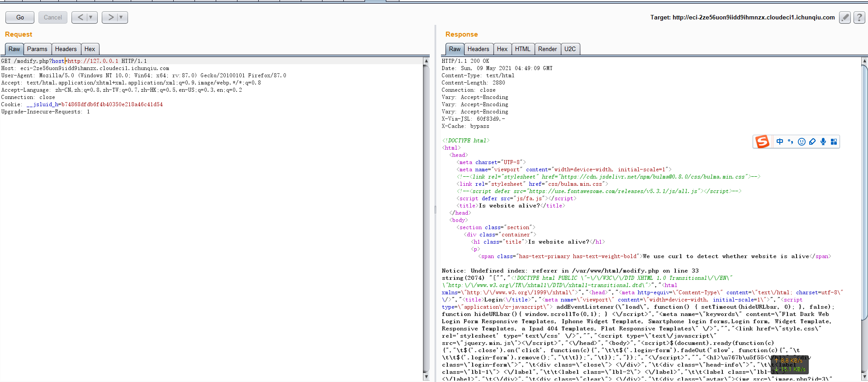Click the network speed overlay widget

coord(790,364)
